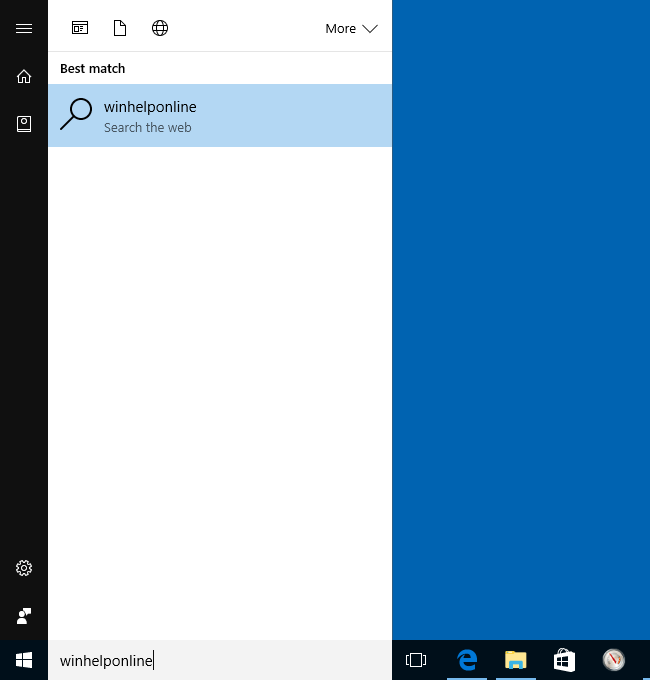The width and height of the screenshot is (650, 680).
Task: Open File Explorer from the taskbar
Action: click(x=516, y=660)
